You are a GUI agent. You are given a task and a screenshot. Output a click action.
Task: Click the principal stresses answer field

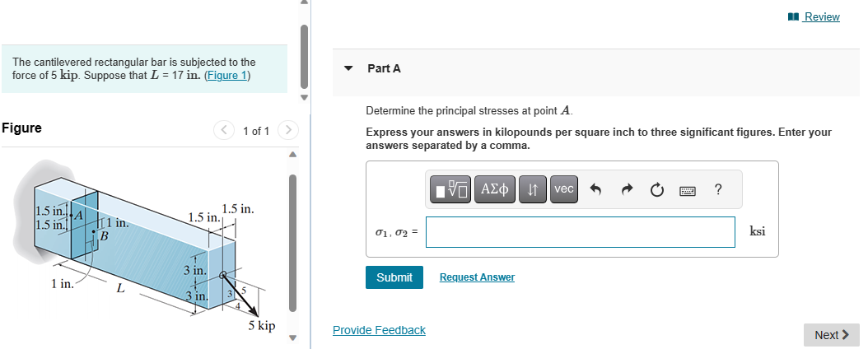(x=580, y=232)
